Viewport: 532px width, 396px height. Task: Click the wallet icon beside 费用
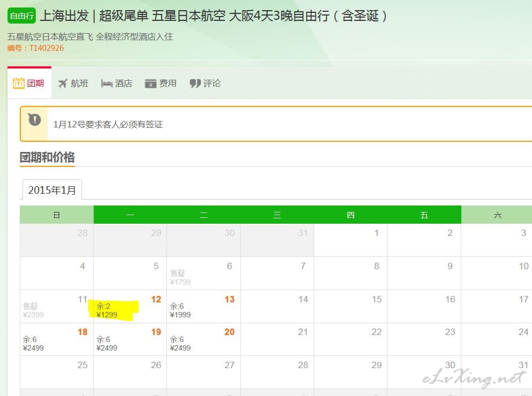coord(150,83)
